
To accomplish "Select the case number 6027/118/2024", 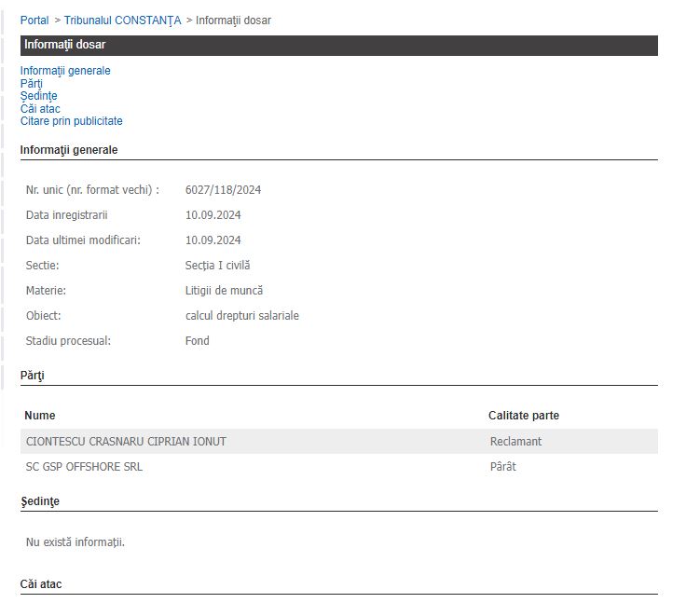I will 223,190.
